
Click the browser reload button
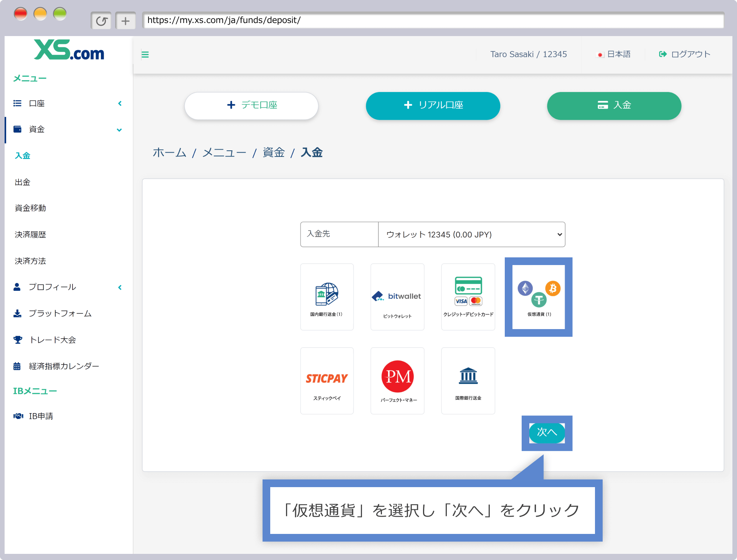[101, 21]
